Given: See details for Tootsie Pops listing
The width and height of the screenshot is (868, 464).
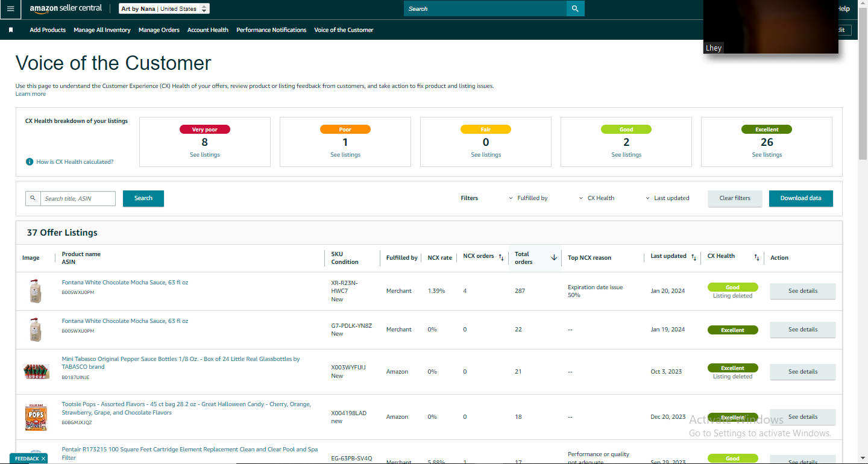Looking at the screenshot, I should 803,417.
